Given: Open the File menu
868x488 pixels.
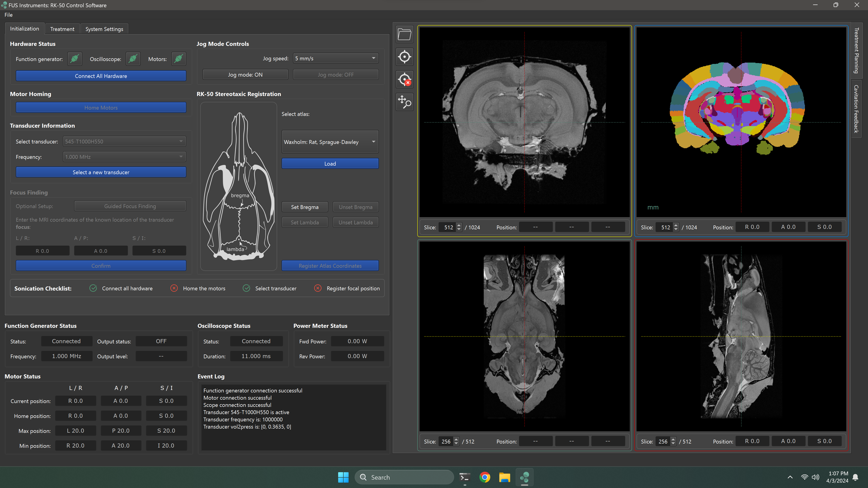Looking at the screenshot, I should point(8,15).
